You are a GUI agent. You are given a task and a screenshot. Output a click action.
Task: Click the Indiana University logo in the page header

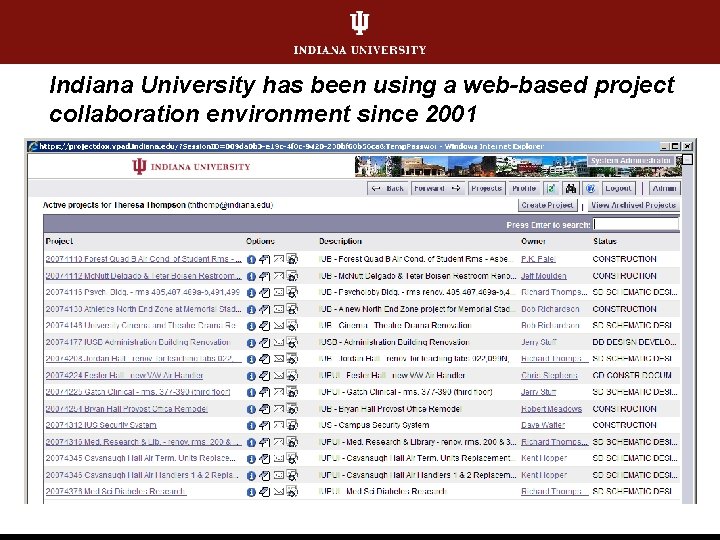(191, 166)
